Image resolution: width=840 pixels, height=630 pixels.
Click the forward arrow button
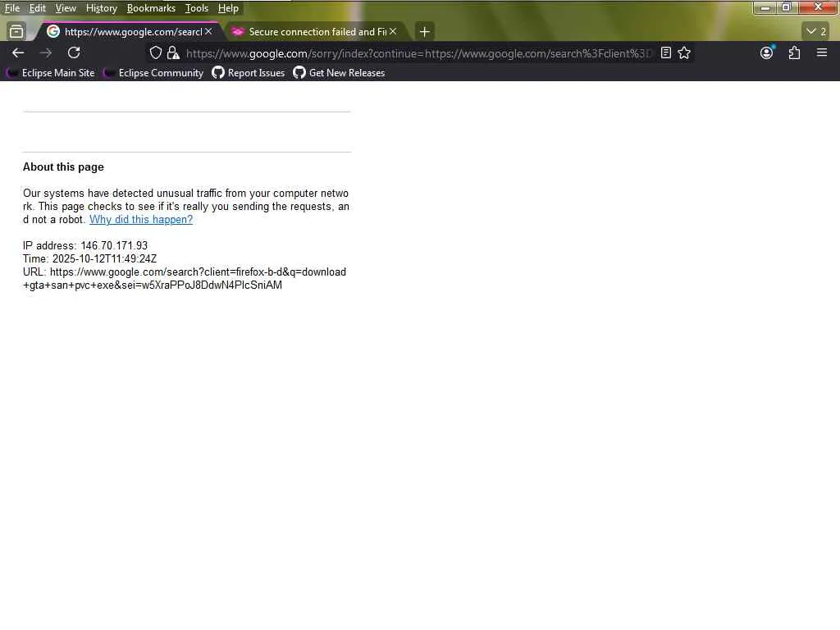46,52
